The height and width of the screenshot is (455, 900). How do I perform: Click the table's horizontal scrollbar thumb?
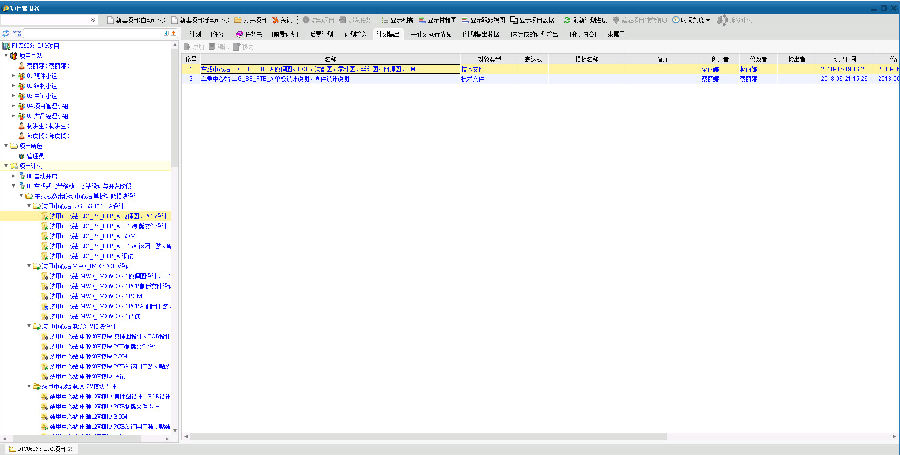[x=428, y=437]
